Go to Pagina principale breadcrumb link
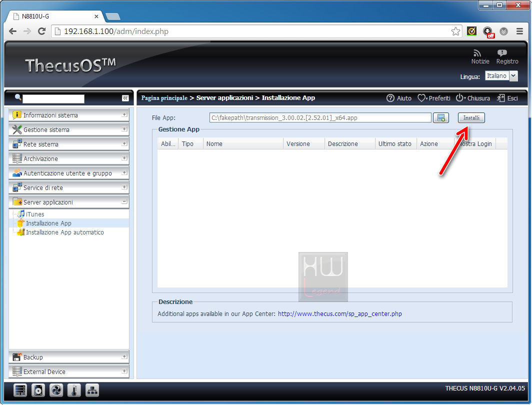Viewport: 532px width, 405px height. 164,98
